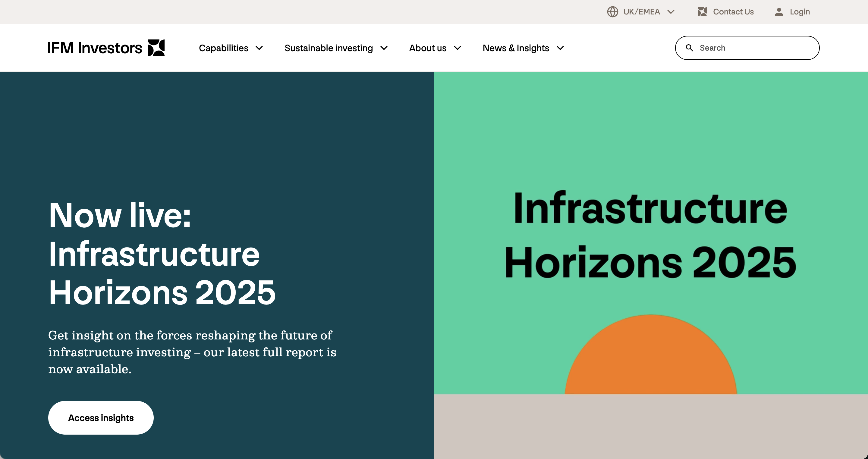Click the Login person icon

[779, 12]
